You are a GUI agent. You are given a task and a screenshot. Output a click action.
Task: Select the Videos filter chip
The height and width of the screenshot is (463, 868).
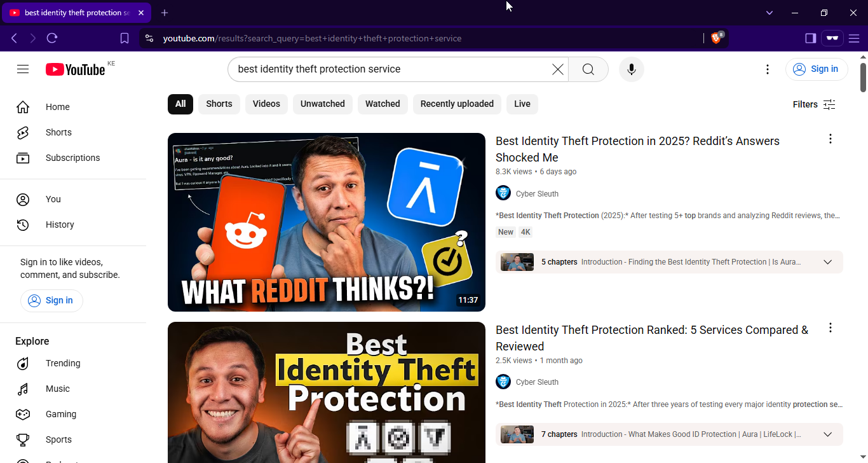tap(266, 104)
